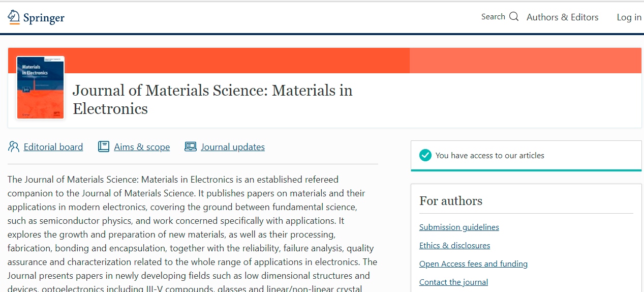644x292 pixels.
Task: Open Submission guidelines link
Action: click(459, 227)
